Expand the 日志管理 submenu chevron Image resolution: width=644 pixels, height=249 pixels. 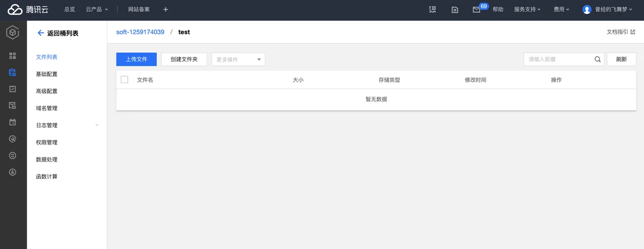[97, 125]
